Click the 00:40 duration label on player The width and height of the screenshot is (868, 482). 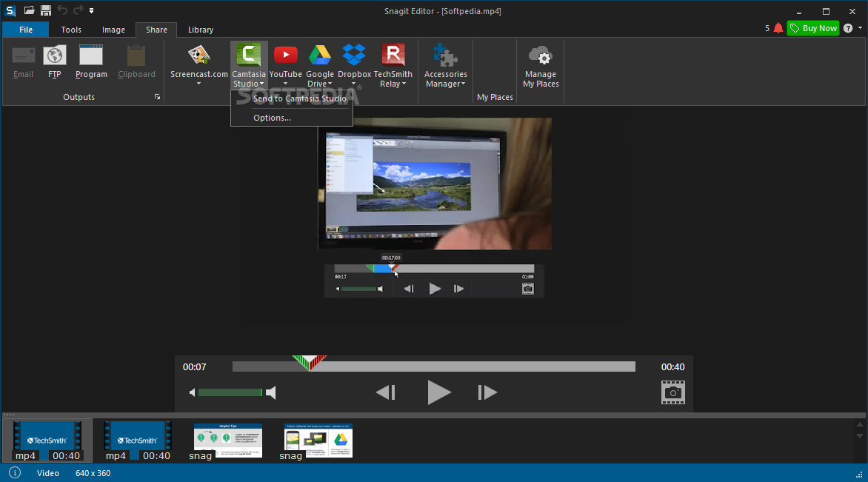pos(672,367)
